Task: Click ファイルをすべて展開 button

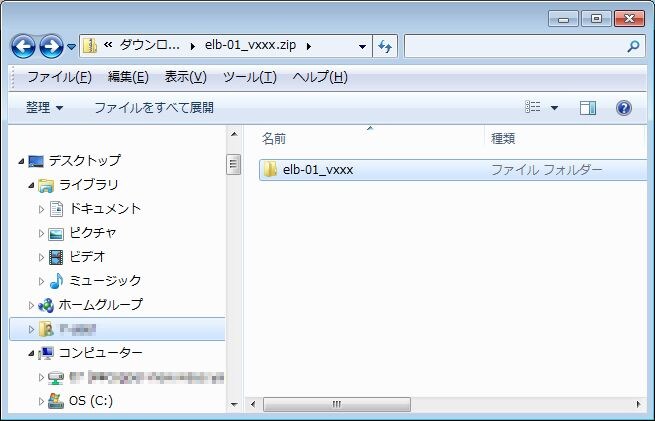Action: pyautogui.click(x=153, y=108)
